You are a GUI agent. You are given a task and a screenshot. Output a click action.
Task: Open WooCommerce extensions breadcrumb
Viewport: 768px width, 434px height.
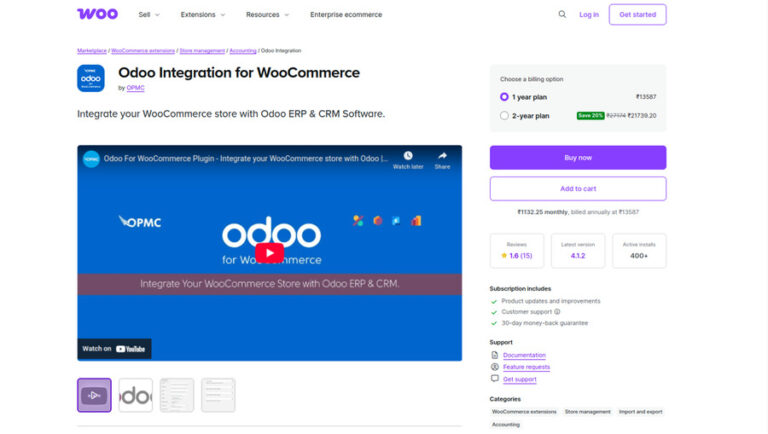[143, 51]
